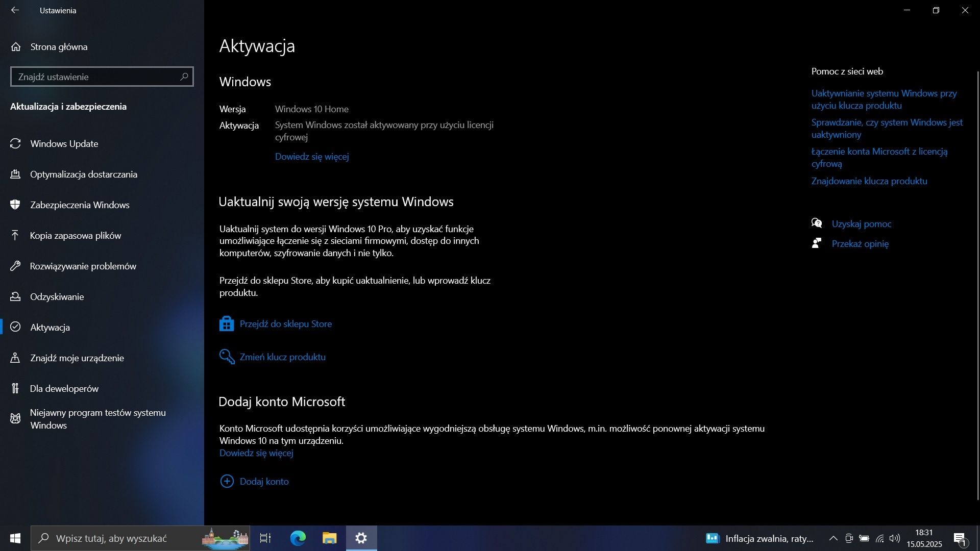Open Łączenie konta Microsoft z licencją cyfrową
Viewport: 980px width, 551px height.
(x=879, y=158)
